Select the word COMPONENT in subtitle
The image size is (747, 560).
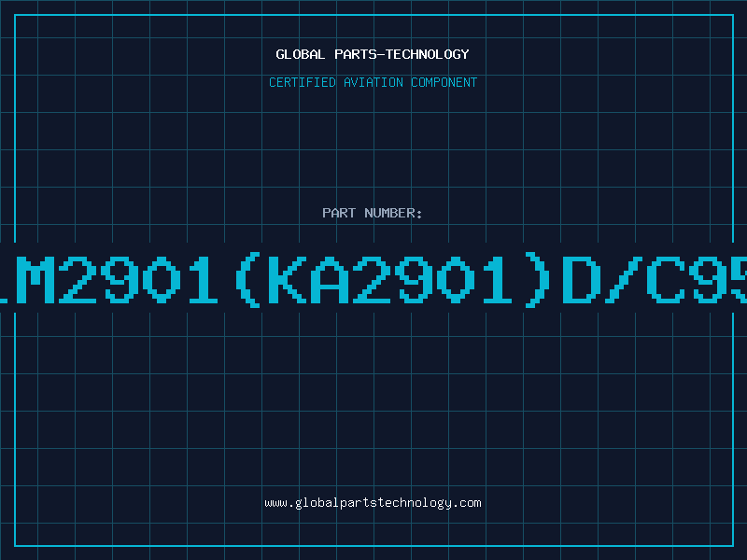point(444,82)
